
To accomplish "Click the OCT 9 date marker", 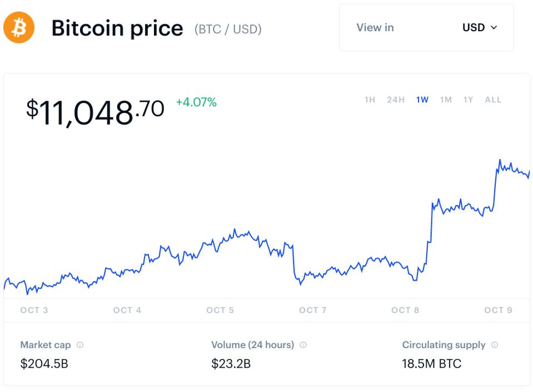I will [x=498, y=310].
